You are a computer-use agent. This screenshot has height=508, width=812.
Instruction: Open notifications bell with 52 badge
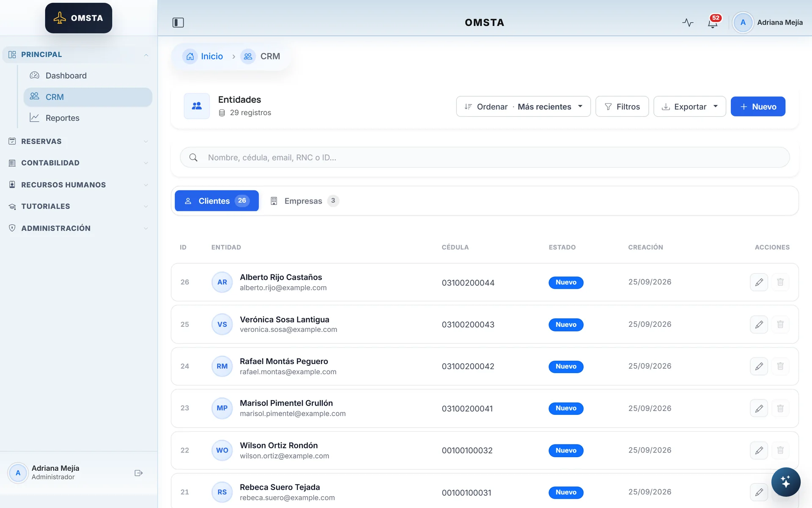click(x=713, y=22)
